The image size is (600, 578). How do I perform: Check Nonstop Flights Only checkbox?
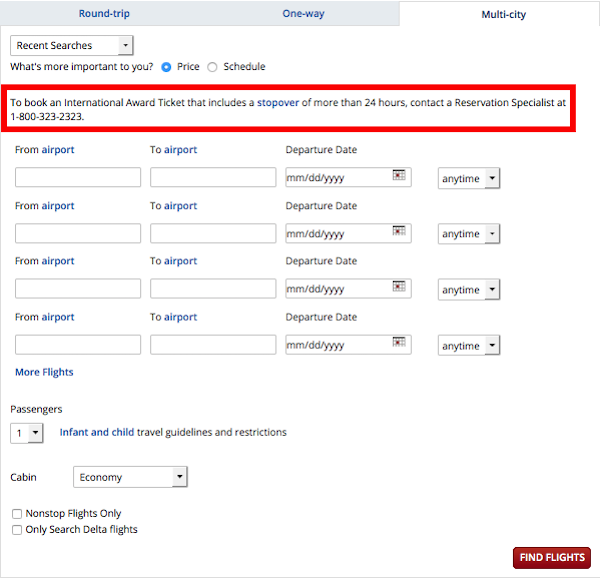(x=17, y=513)
